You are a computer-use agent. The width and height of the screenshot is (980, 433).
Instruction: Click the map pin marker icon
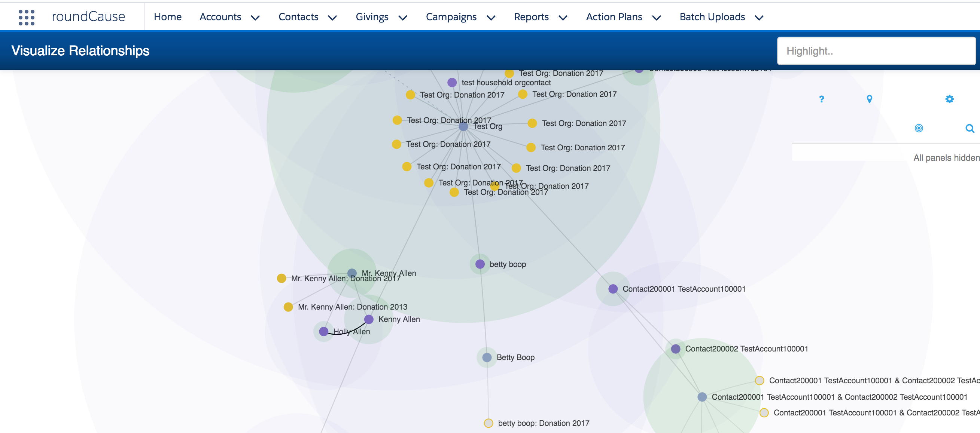(x=869, y=99)
